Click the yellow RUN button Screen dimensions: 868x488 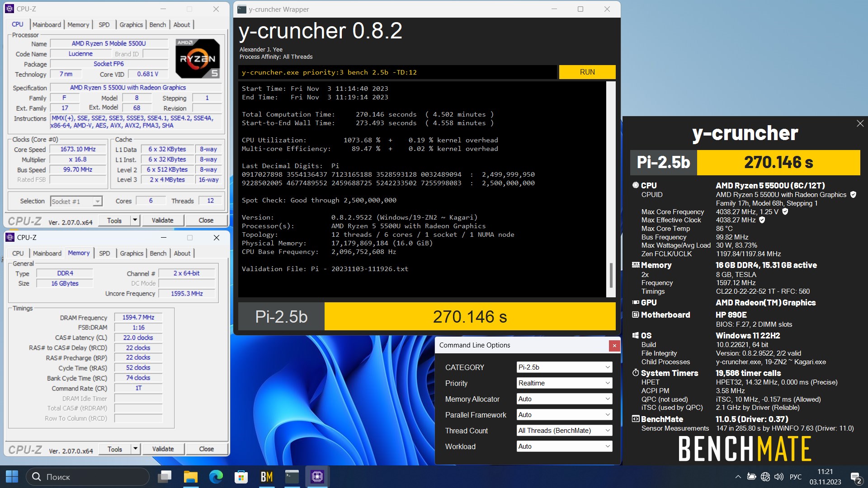tap(587, 72)
